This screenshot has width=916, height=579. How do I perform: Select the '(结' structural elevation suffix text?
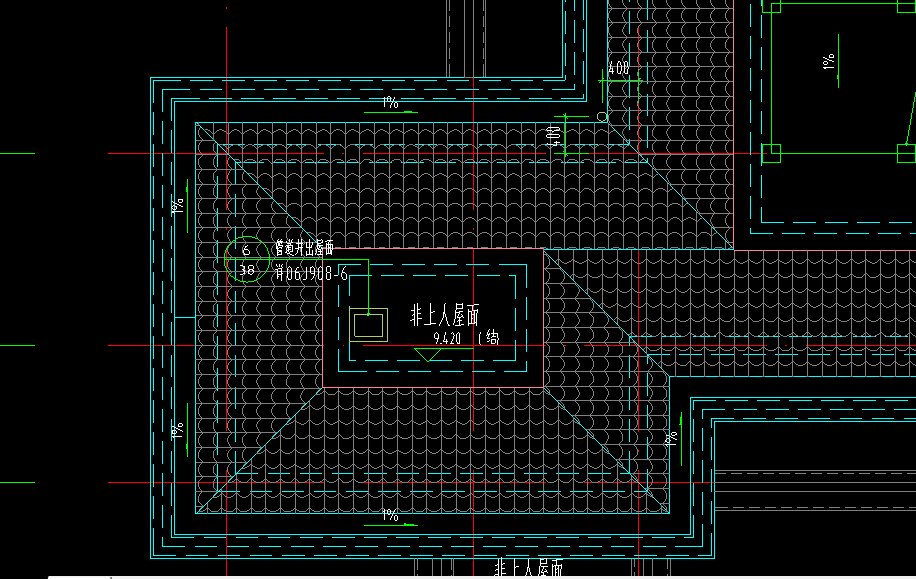(488, 338)
